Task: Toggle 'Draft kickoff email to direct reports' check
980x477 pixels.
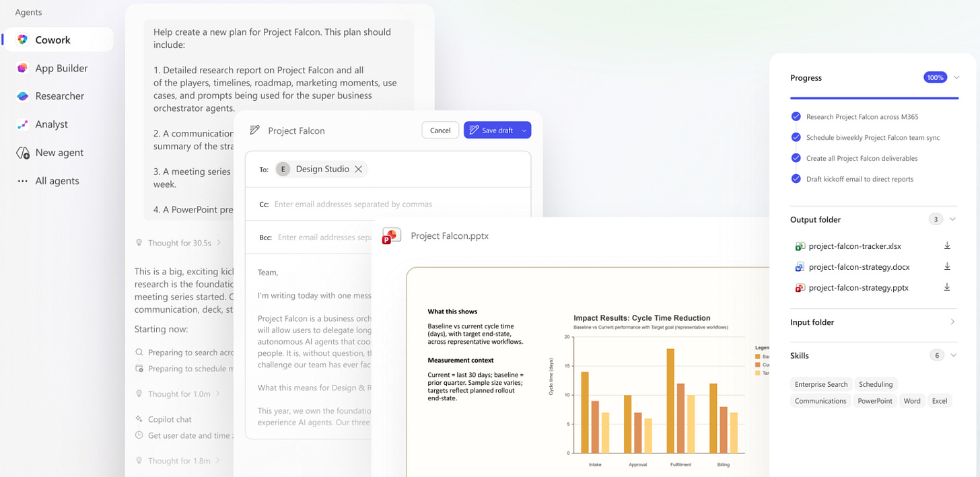Action: pos(796,179)
